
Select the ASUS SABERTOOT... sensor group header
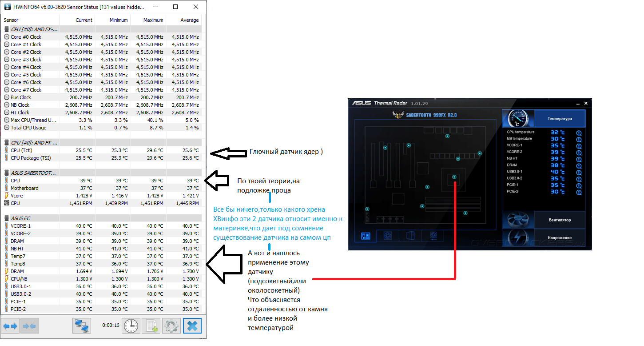[x=102, y=173]
